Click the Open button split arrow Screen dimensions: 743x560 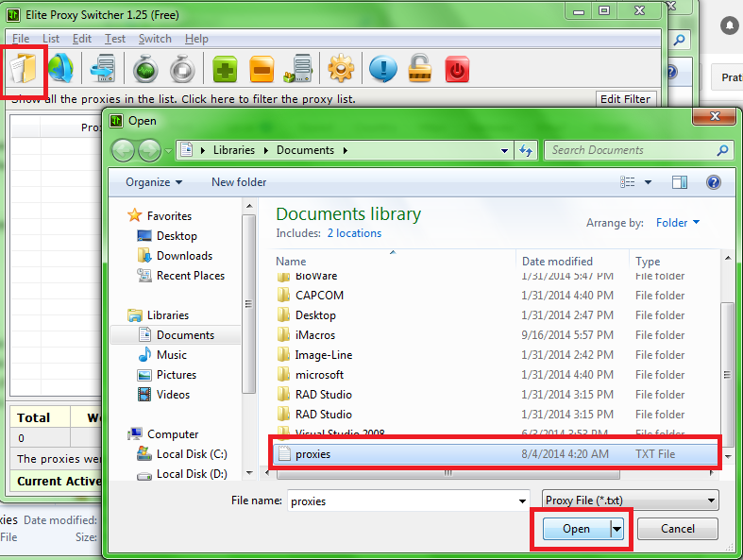coord(616,529)
